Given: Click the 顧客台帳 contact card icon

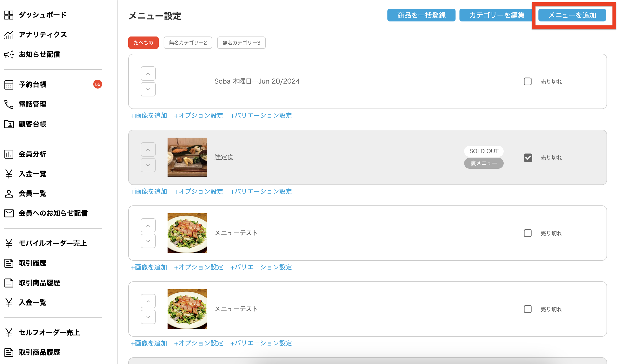Looking at the screenshot, I should pyautogui.click(x=9, y=124).
